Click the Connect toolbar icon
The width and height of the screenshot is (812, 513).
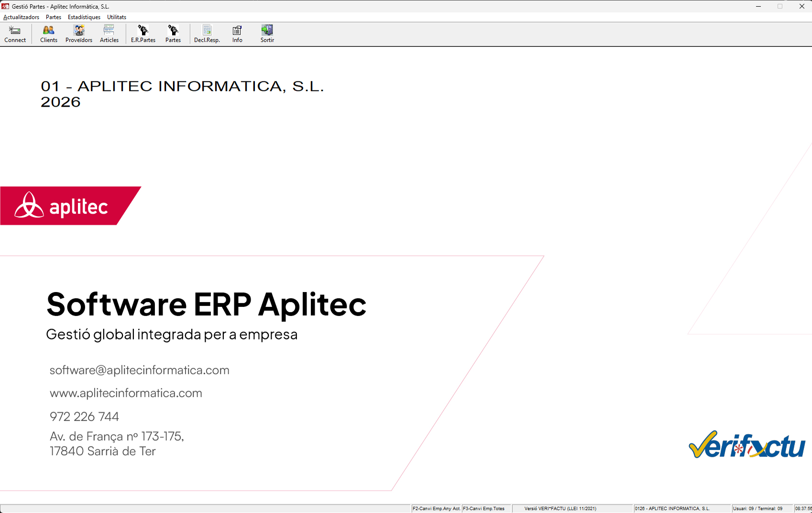click(15, 34)
